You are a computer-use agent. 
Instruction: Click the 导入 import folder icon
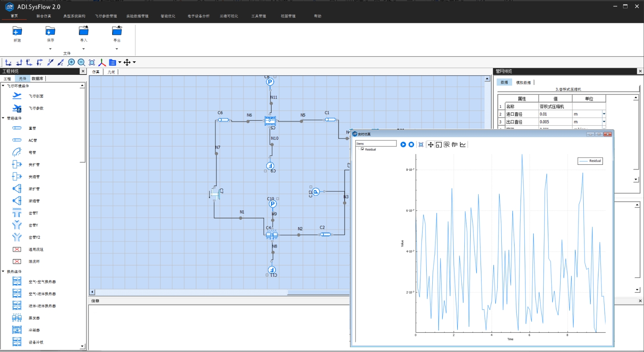pos(83,31)
